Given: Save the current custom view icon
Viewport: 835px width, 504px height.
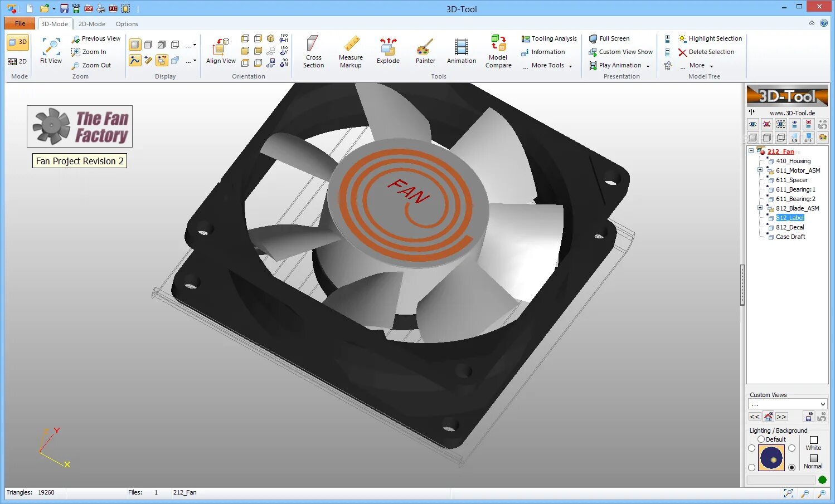Looking at the screenshot, I should pyautogui.click(x=809, y=417).
